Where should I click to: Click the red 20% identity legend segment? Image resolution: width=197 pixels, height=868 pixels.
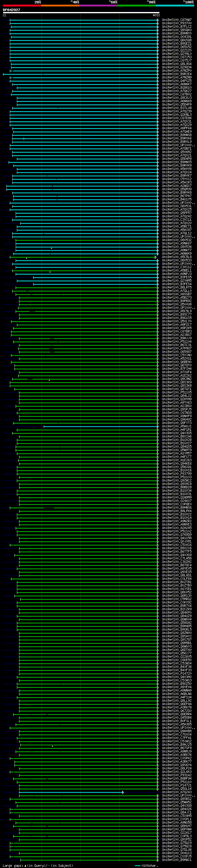tap(22, 6)
